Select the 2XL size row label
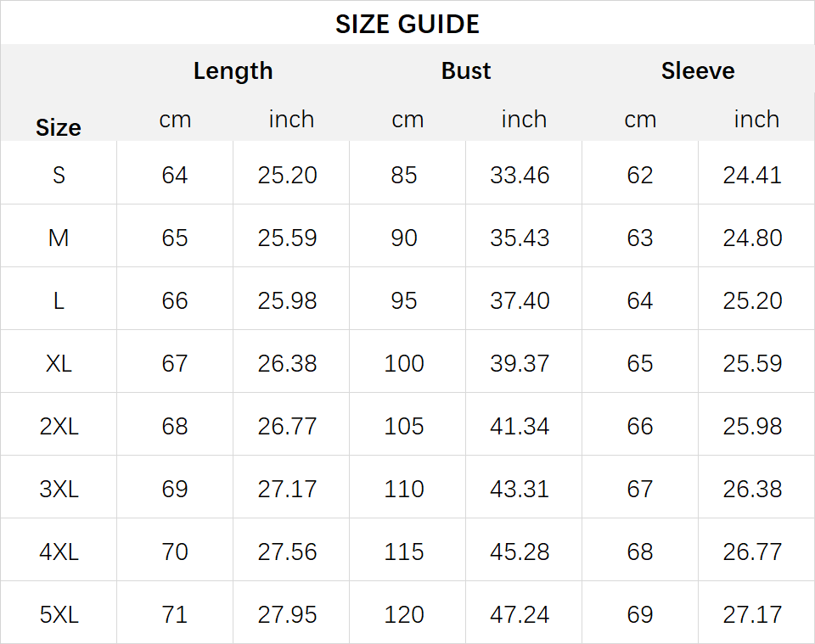 (59, 427)
